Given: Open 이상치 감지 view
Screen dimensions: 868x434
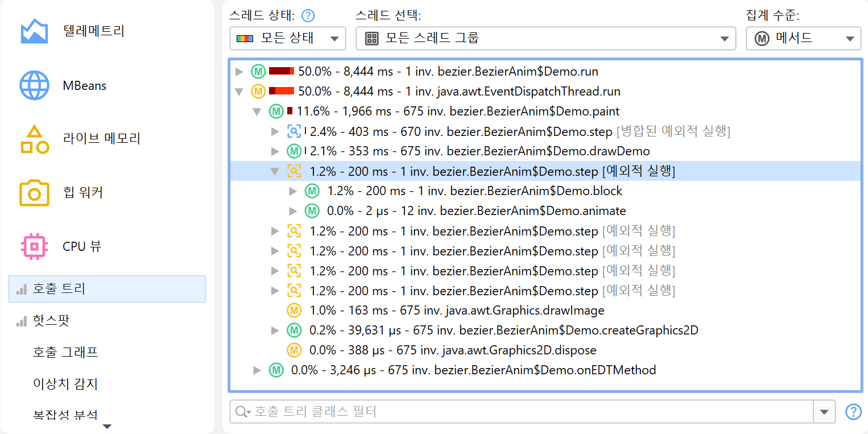Looking at the screenshot, I should (x=65, y=384).
